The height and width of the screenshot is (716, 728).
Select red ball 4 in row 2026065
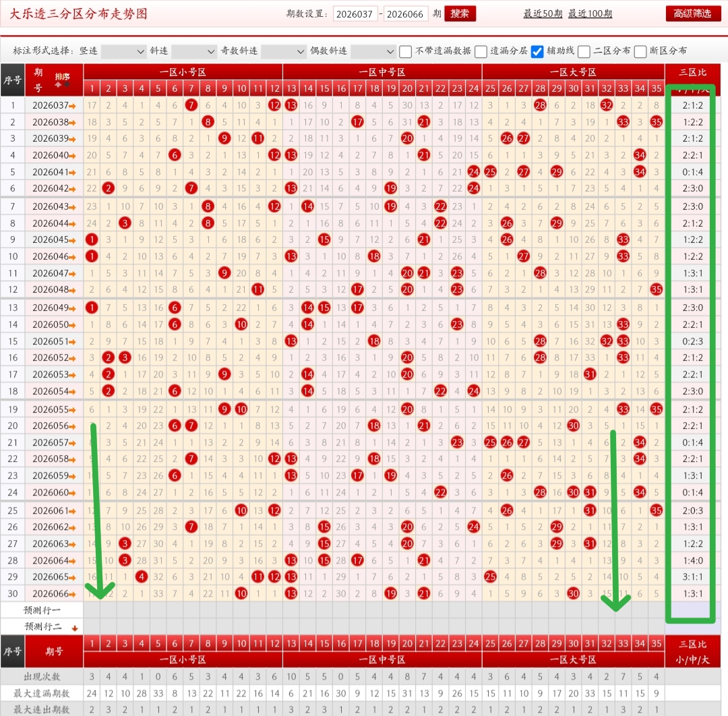coord(142,576)
